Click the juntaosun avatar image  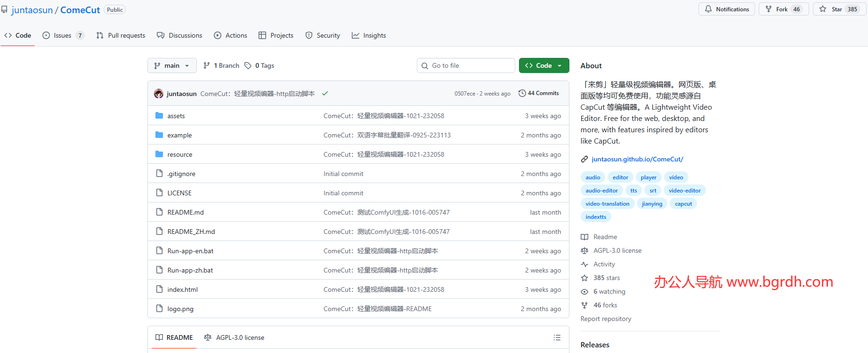(159, 94)
